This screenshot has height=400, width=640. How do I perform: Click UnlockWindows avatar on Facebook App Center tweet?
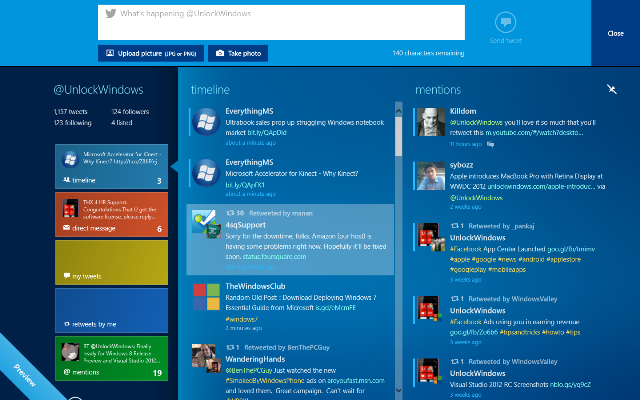point(431,237)
